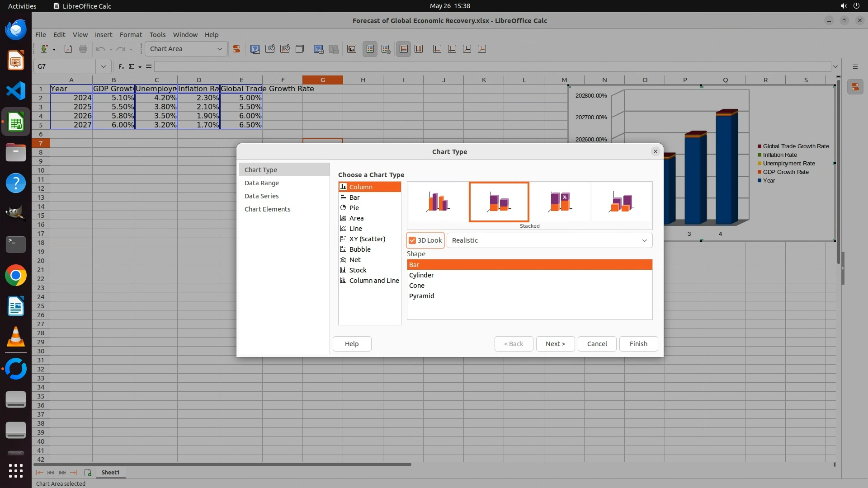This screenshot has height=488, width=868.
Task: Toggle horizontal grids toolbar icon
Action: pos(403,49)
